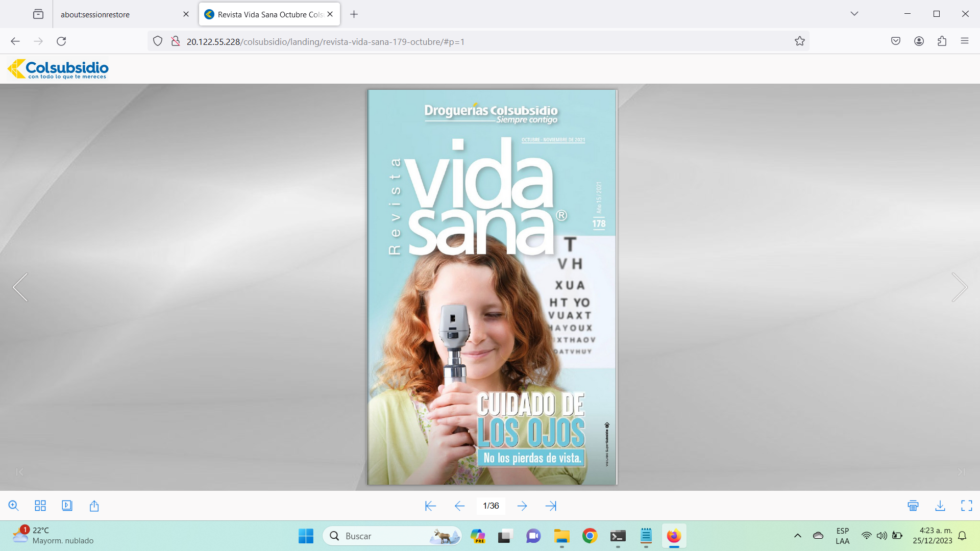Screen dimensions: 980x551
Task: Open File Explorer from taskbar
Action: [x=561, y=536]
